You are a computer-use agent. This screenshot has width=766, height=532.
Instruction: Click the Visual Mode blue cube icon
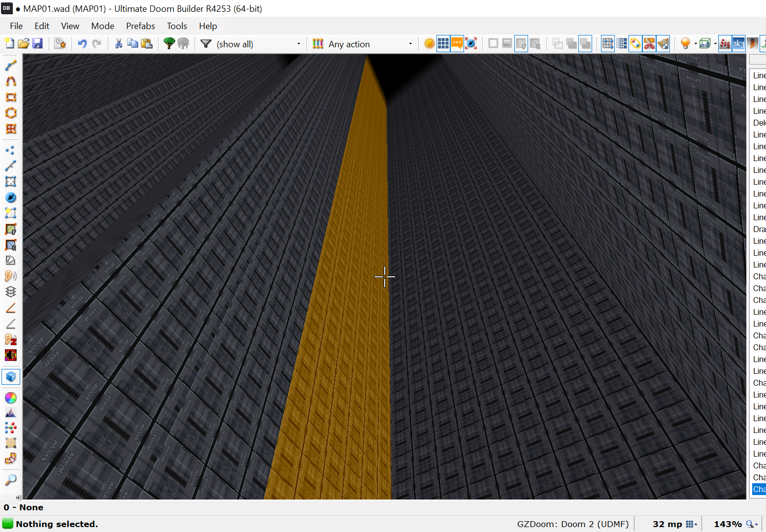(10, 377)
